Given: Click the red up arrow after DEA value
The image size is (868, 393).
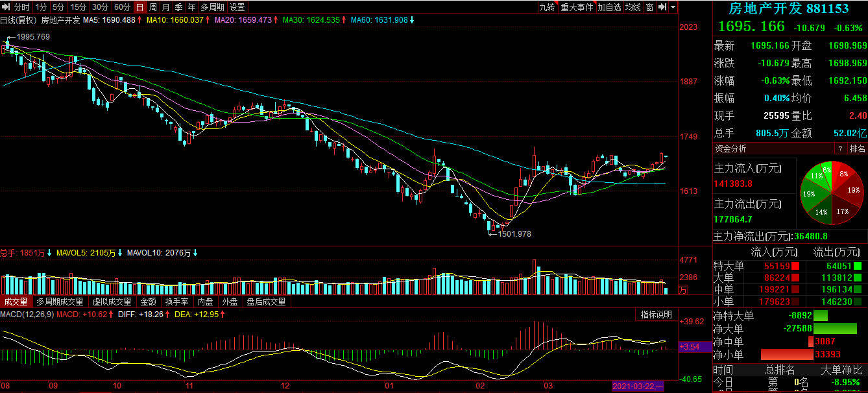Looking at the screenshot, I should coord(223,315).
